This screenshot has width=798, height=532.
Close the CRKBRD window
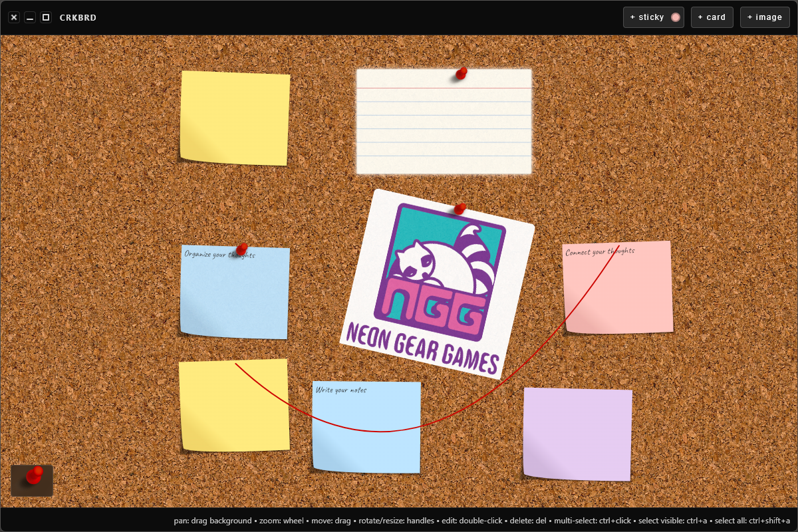(x=14, y=17)
